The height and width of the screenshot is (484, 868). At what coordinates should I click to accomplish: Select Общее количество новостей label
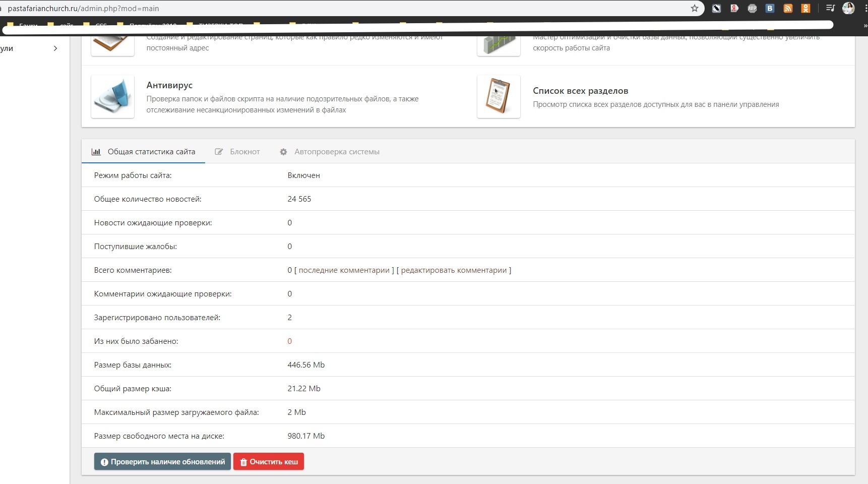tap(148, 199)
